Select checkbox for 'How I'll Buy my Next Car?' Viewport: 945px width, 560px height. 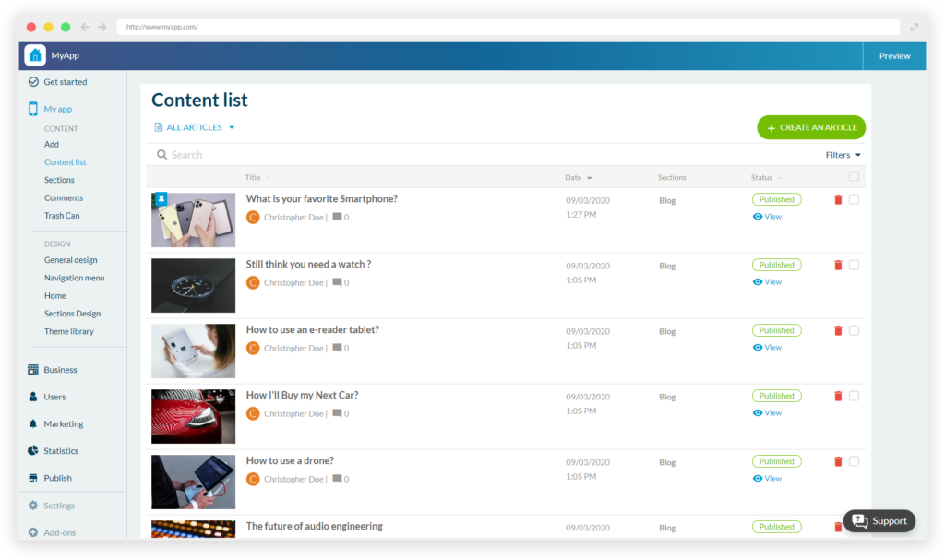tap(854, 396)
